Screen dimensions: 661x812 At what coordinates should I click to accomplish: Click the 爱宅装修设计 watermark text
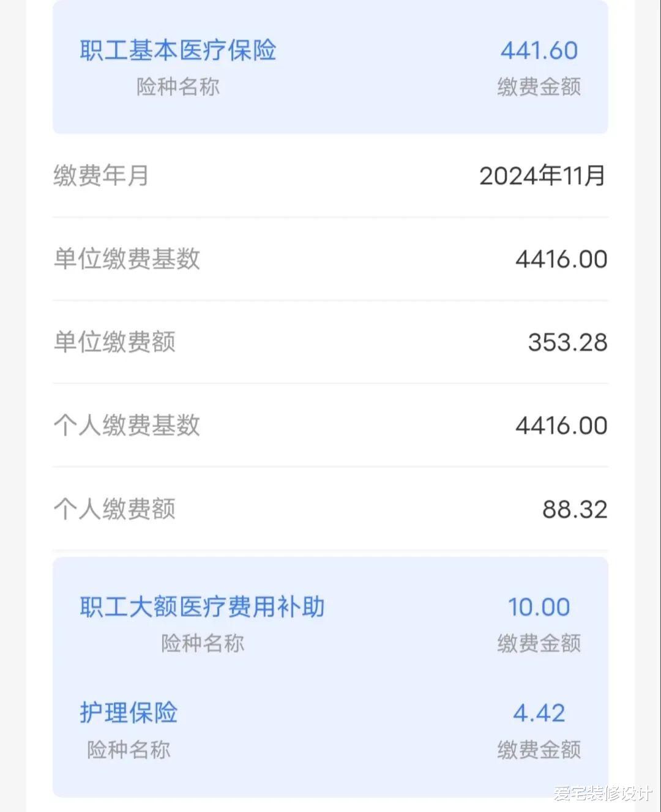pyautogui.click(x=603, y=794)
